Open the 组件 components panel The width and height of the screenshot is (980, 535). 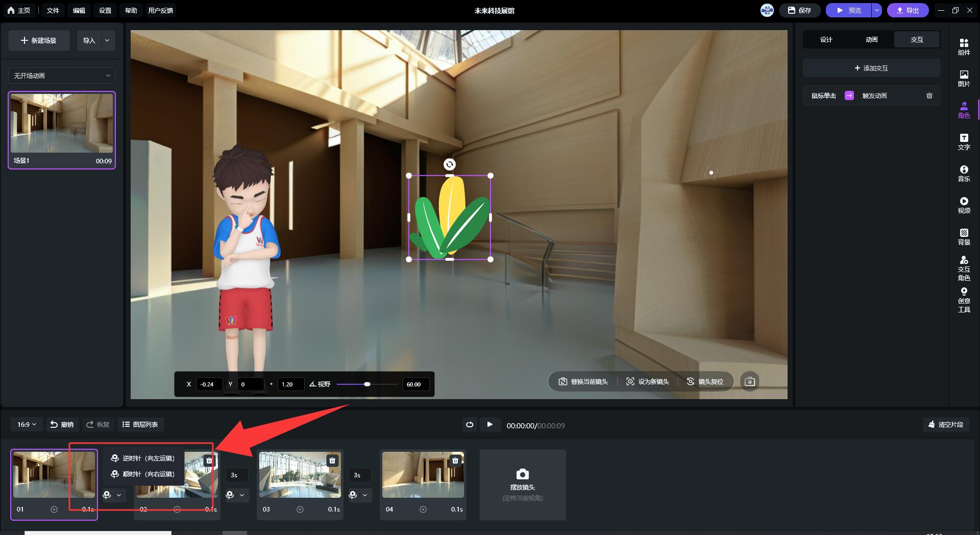tap(964, 47)
